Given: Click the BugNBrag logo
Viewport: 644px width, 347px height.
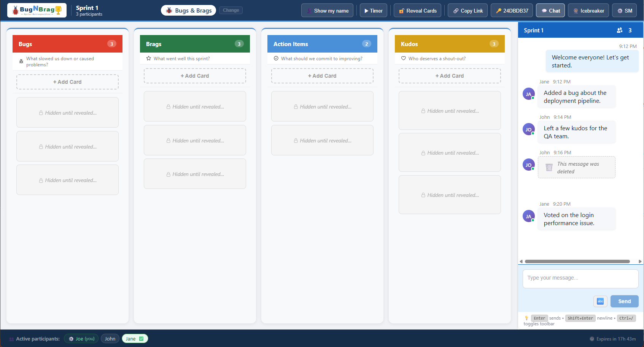Looking at the screenshot, I should point(37,10).
